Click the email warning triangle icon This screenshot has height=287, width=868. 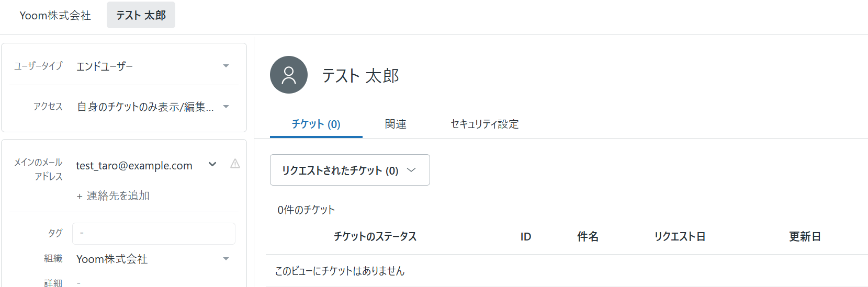click(235, 164)
